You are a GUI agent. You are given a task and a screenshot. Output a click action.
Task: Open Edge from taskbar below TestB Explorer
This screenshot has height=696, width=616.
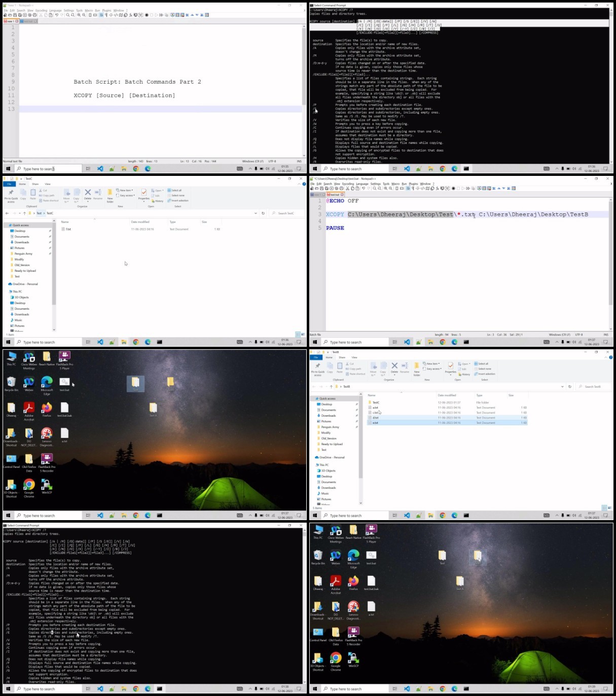(454, 516)
